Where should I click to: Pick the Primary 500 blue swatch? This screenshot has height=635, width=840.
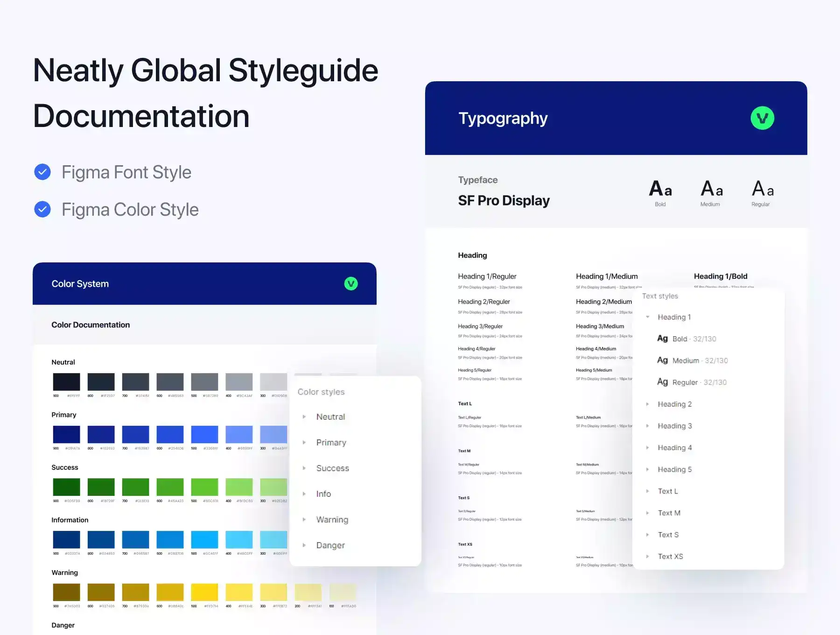pyautogui.click(x=204, y=435)
